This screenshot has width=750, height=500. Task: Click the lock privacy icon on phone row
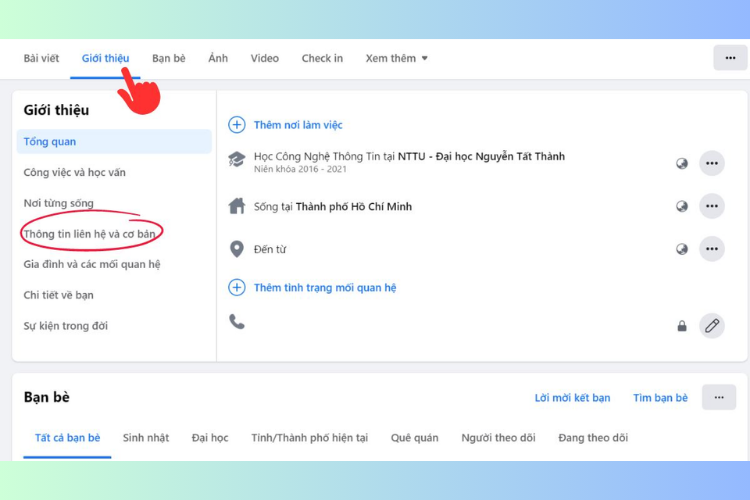(682, 326)
